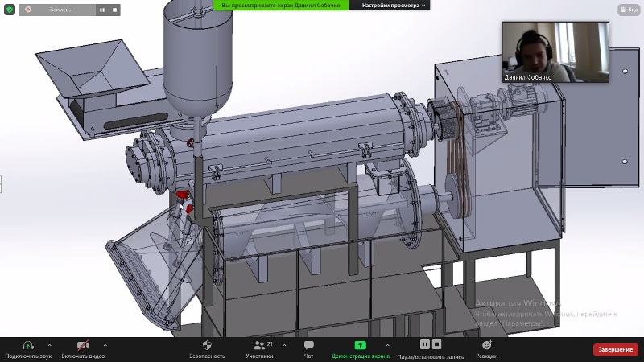This screenshot has height=362, width=644.
Task: Stop recording from the bottom toolbar
Action: pos(438,346)
